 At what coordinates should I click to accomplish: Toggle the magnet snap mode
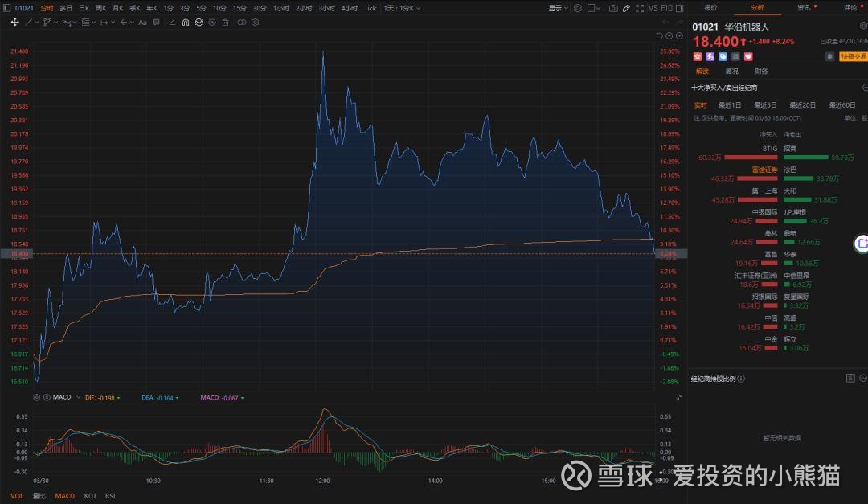[x=186, y=23]
